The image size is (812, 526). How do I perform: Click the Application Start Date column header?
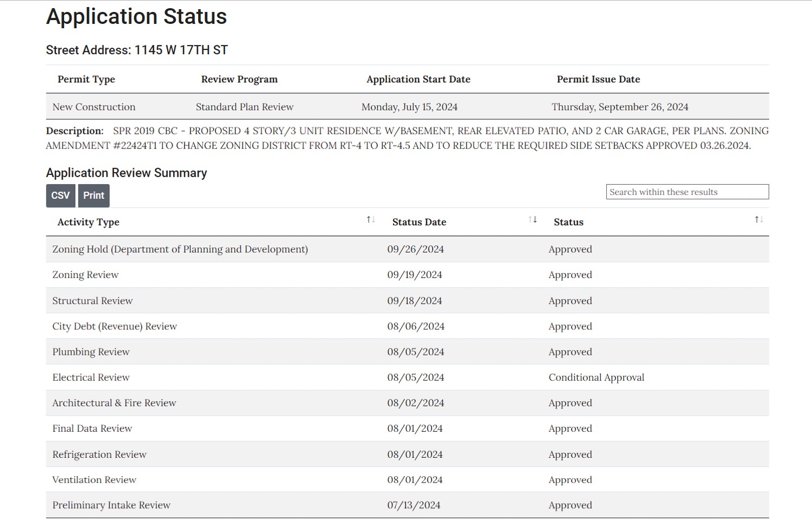pos(418,79)
